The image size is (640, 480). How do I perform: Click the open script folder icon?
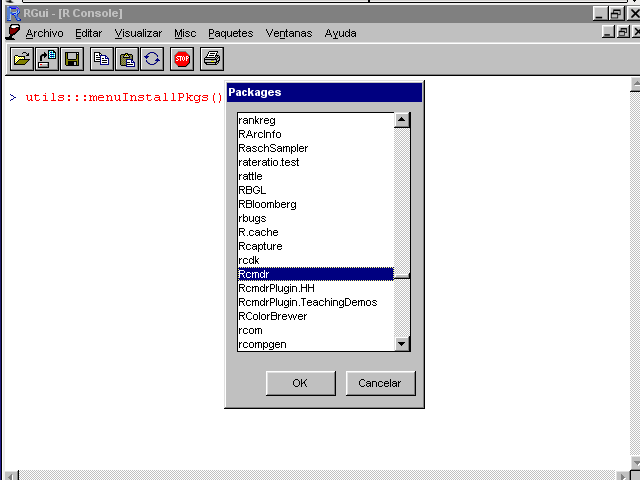tap(21, 59)
